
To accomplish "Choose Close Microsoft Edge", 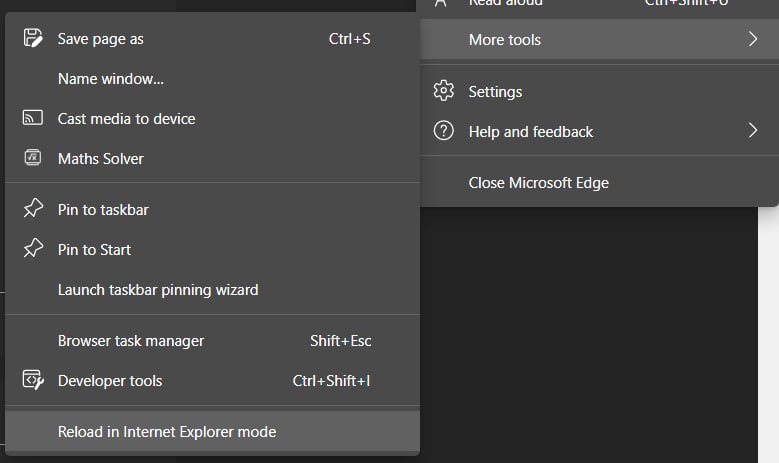I will click(599, 183).
